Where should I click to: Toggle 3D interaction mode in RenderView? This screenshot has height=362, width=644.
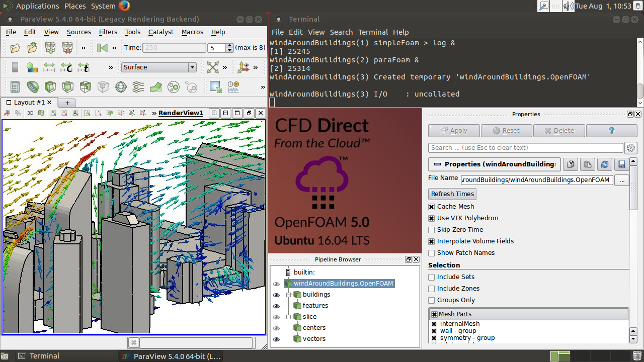(30, 113)
